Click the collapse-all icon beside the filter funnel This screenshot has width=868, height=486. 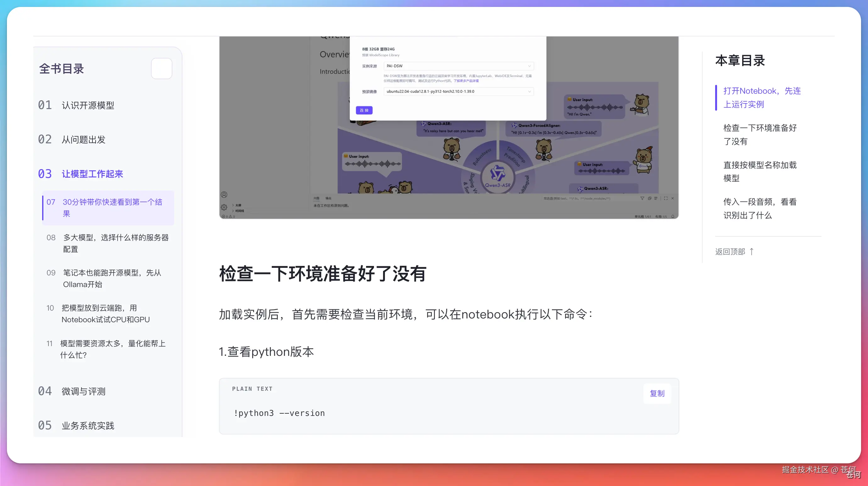(649, 198)
